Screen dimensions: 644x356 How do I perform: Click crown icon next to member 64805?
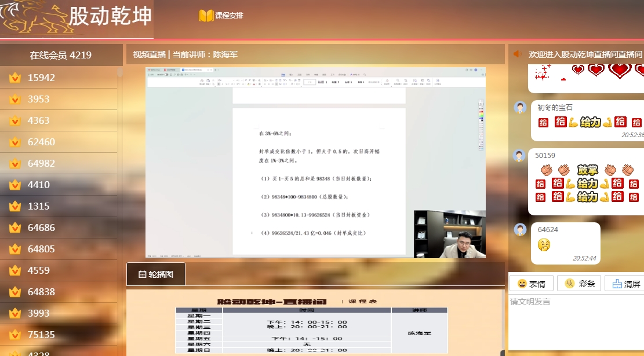point(15,248)
